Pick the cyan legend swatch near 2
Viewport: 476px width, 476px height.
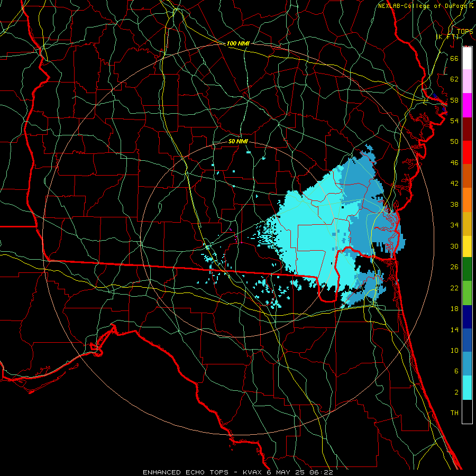click(x=467, y=388)
